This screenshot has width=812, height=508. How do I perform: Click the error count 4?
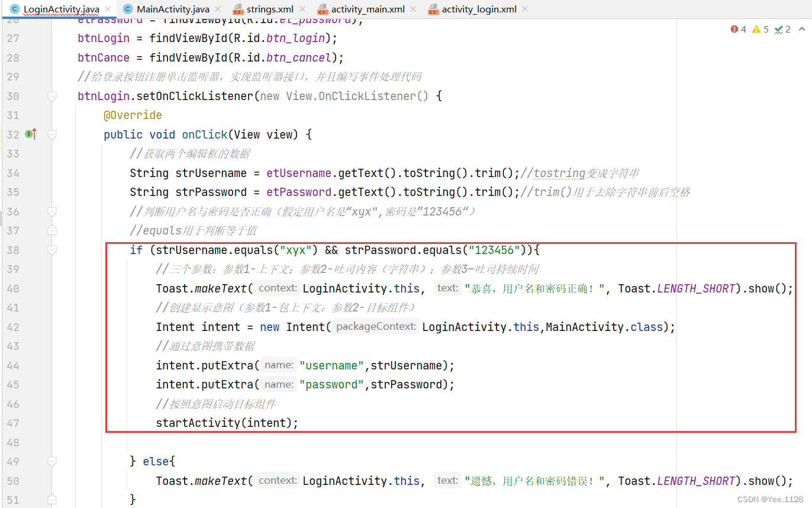coord(744,29)
